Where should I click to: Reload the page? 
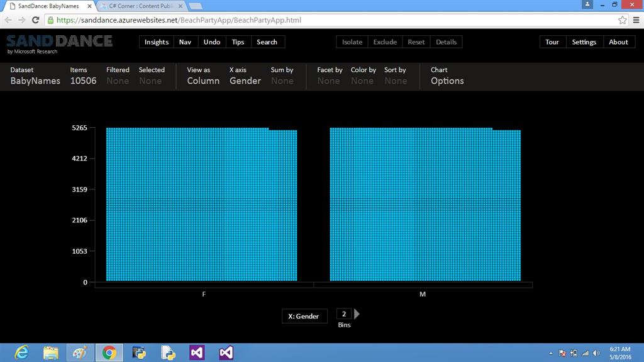pos(36,20)
